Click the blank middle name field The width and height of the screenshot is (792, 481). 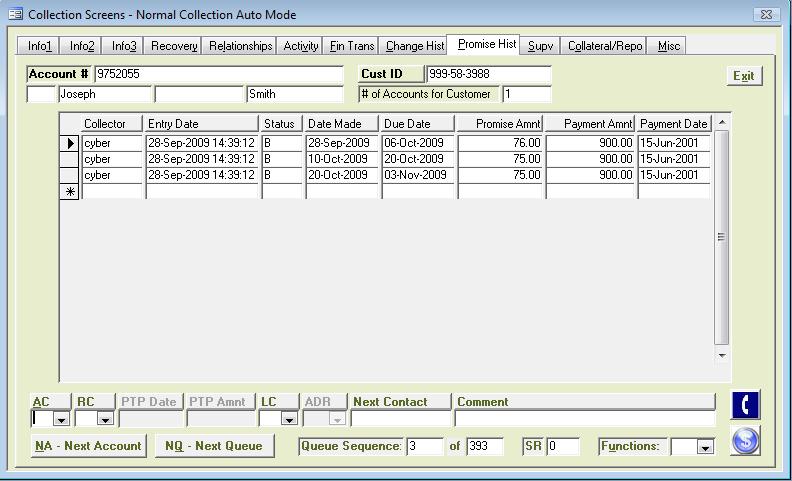click(x=200, y=94)
